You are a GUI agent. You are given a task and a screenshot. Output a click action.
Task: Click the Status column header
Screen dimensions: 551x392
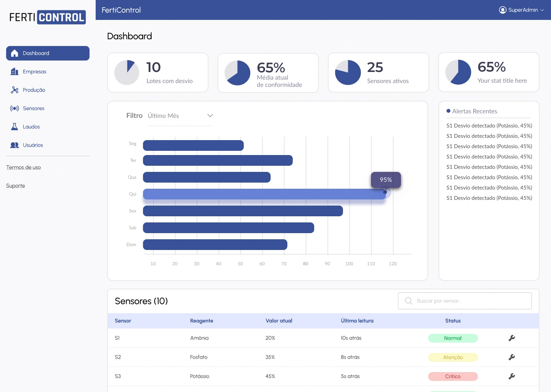pos(453,321)
